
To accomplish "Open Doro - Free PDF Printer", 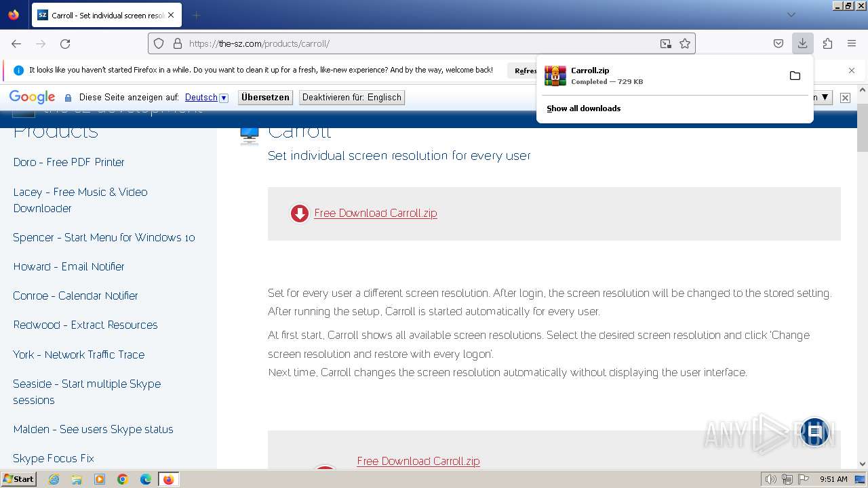I will click(x=69, y=163).
